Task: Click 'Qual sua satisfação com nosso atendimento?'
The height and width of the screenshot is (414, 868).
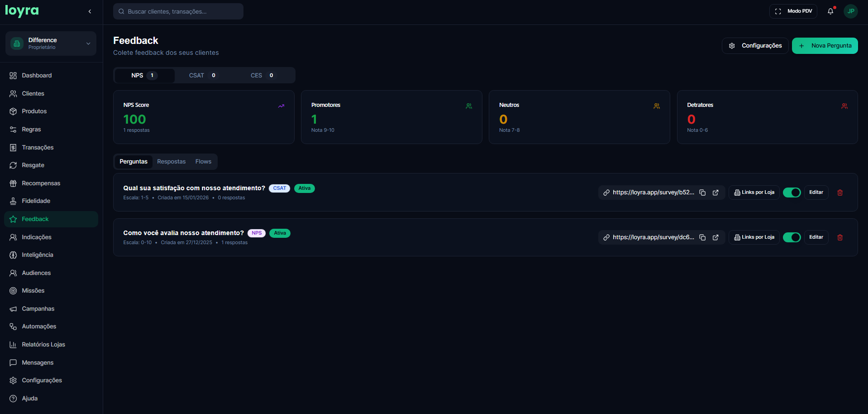Action: click(194, 188)
